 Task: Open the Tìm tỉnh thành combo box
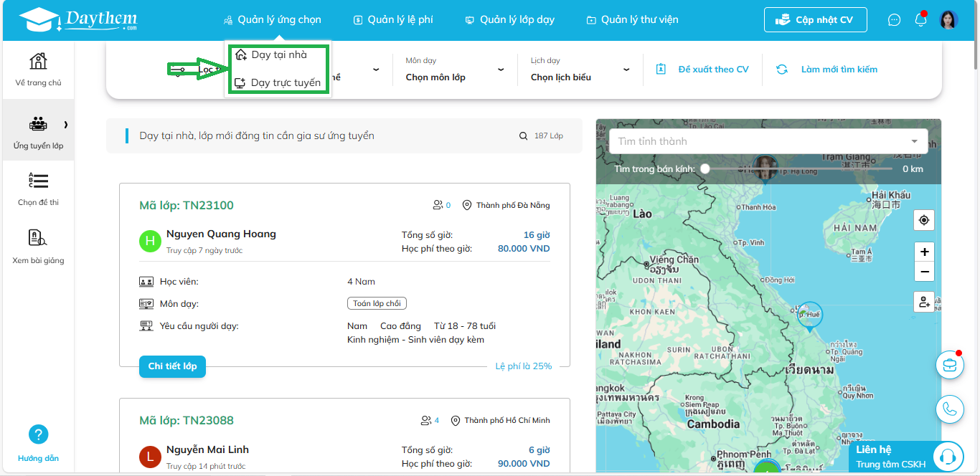(768, 141)
